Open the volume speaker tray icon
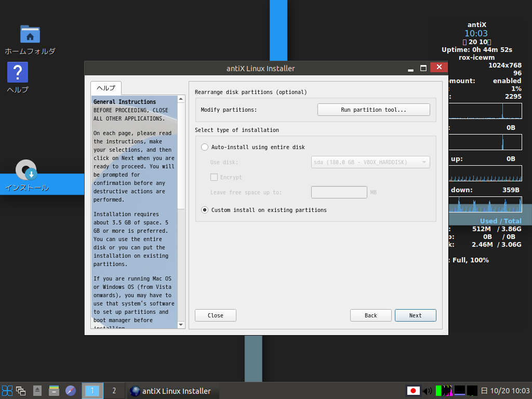This screenshot has height=399, width=532. click(428, 391)
